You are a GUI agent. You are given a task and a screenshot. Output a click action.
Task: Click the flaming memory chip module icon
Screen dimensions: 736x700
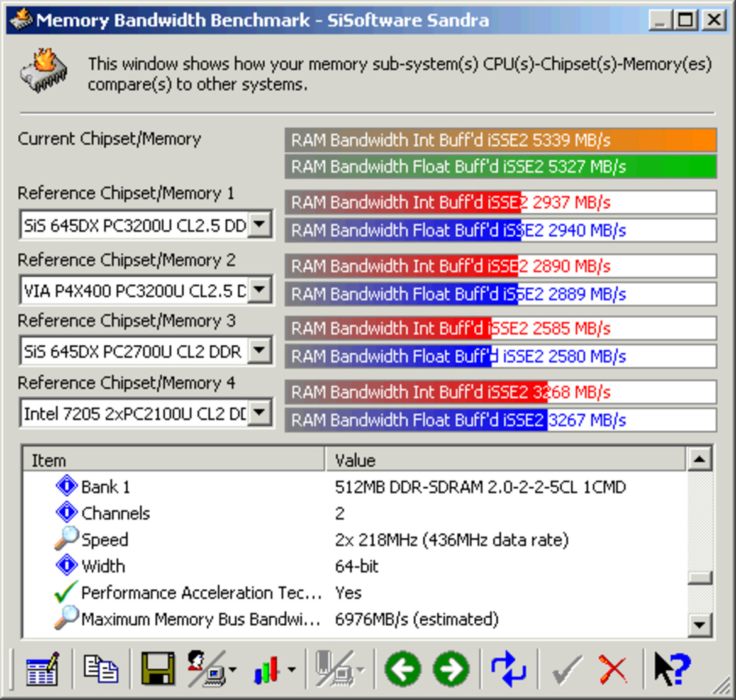point(44,70)
